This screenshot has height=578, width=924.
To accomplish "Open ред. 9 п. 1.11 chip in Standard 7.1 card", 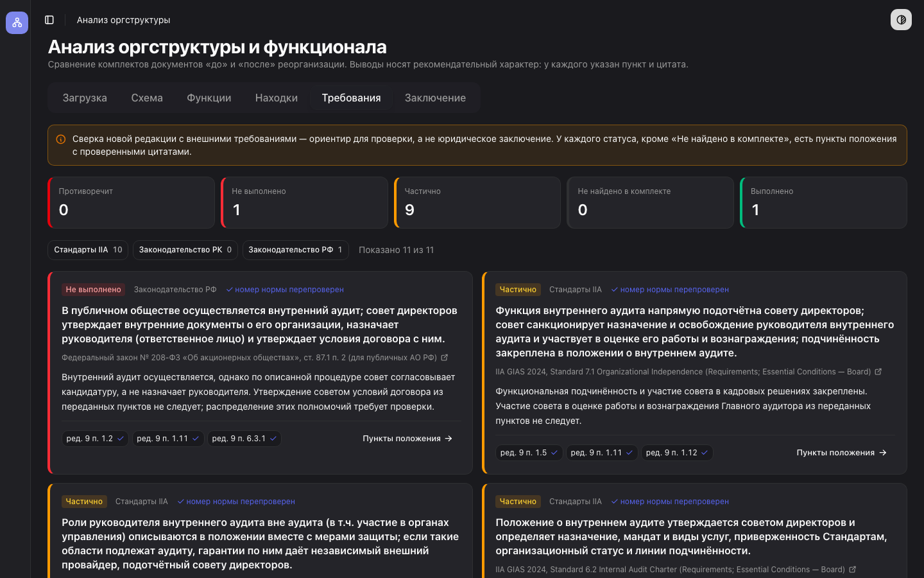I will 602,453.
